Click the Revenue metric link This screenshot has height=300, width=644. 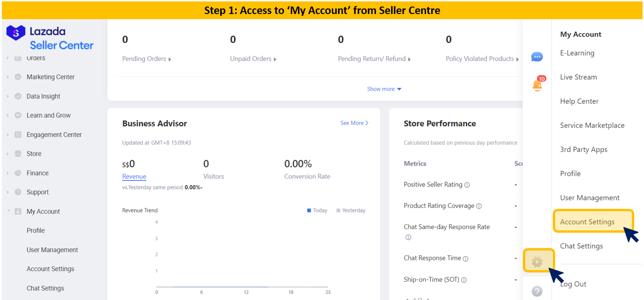(134, 177)
